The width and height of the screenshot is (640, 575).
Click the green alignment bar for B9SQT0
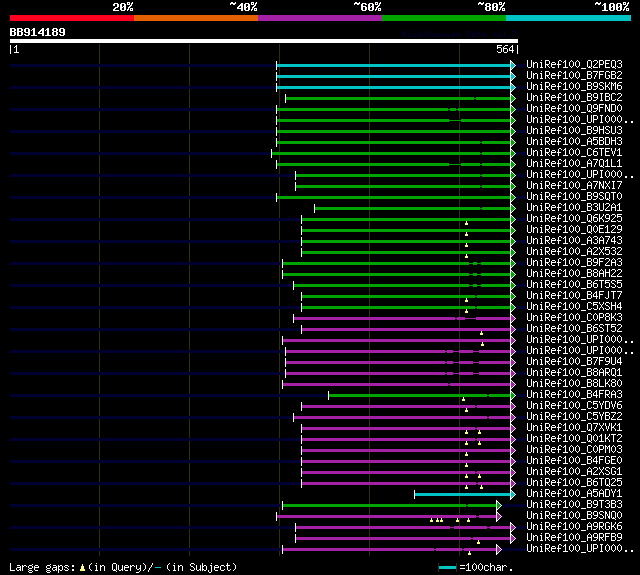(393, 198)
